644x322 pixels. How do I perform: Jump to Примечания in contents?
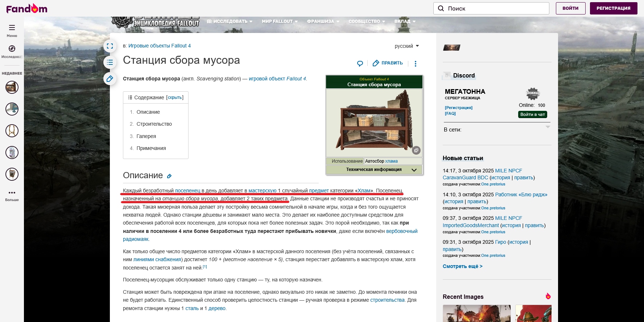pyautogui.click(x=151, y=148)
